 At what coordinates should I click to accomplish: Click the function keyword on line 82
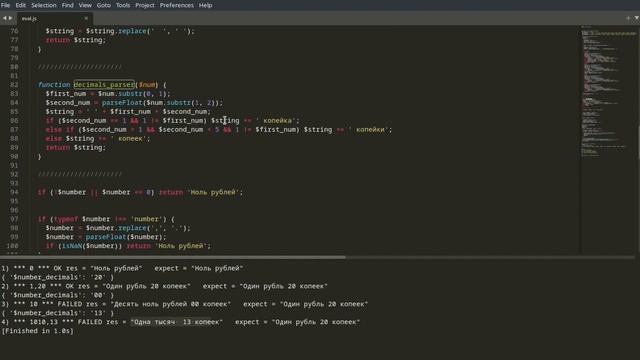[54, 84]
